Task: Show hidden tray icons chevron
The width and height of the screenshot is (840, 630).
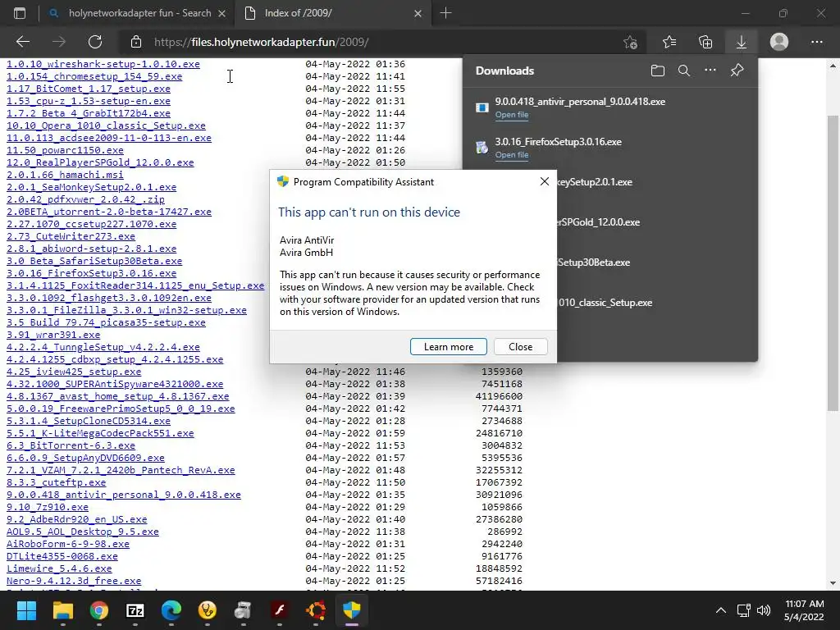Action: (x=721, y=610)
